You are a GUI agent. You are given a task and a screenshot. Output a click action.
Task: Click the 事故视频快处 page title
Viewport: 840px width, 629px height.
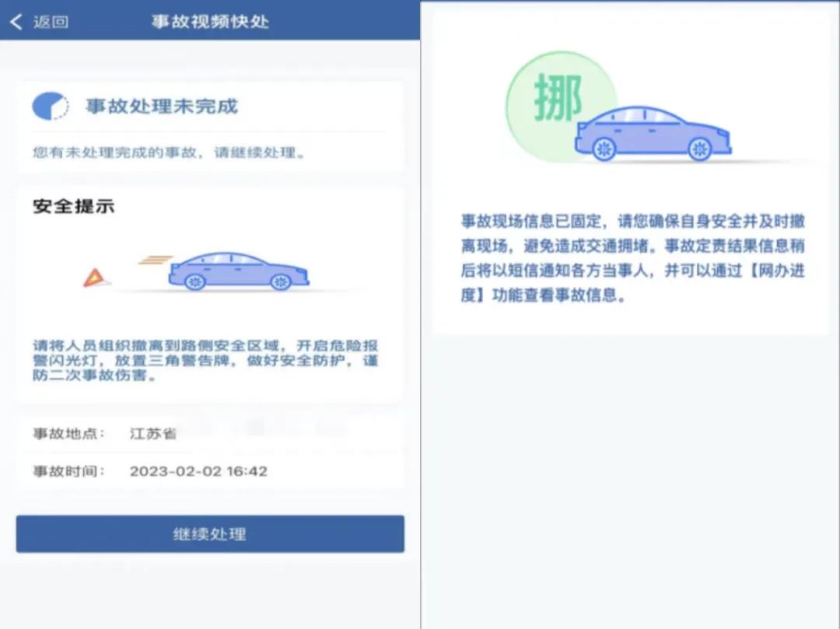[x=210, y=22]
